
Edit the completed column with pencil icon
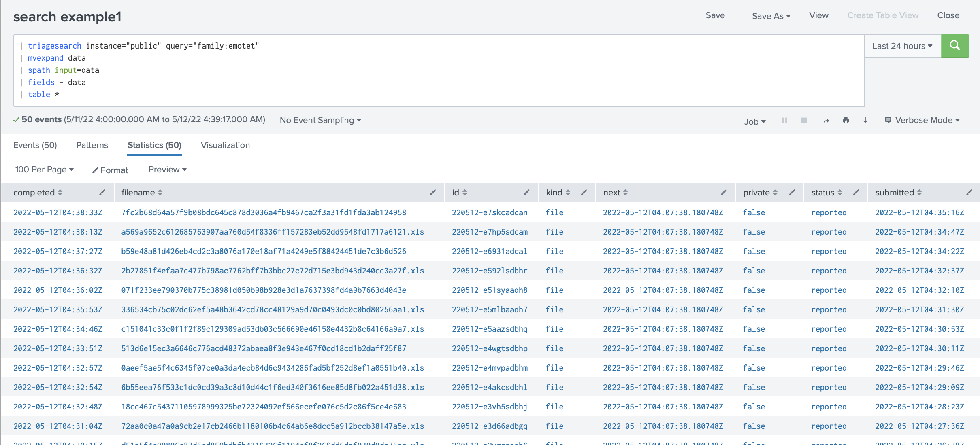[x=102, y=193]
